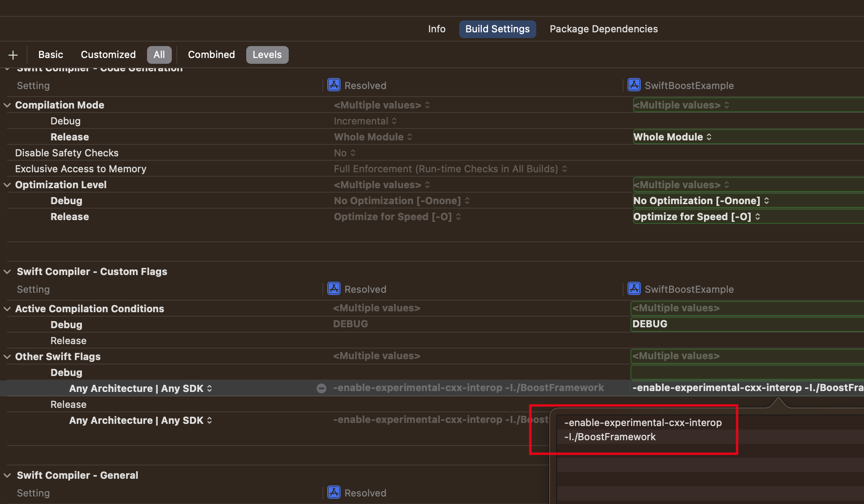Click SwiftBoostExample target icon in Code Generation header
This screenshot has height=504, width=864.
click(634, 85)
